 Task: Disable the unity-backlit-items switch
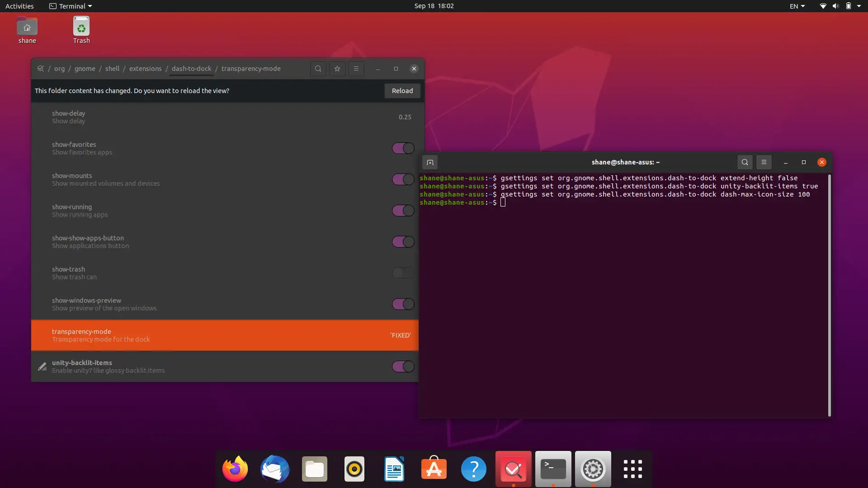(403, 366)
